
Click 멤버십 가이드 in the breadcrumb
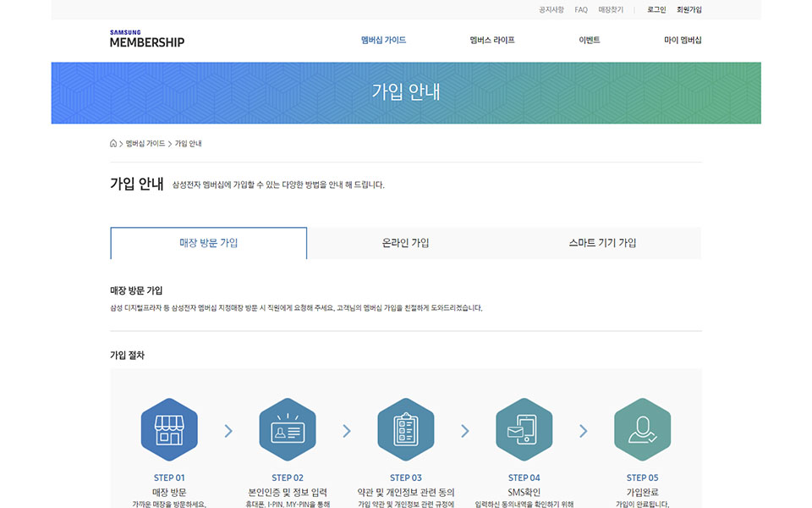[x=145, y=144]
